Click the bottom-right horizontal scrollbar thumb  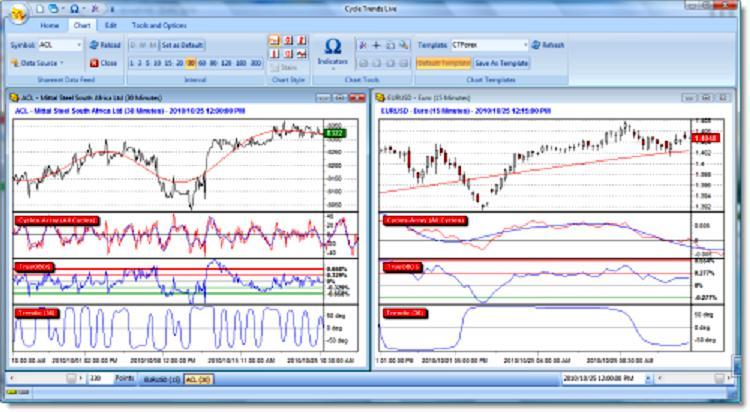tap(719, 379)
